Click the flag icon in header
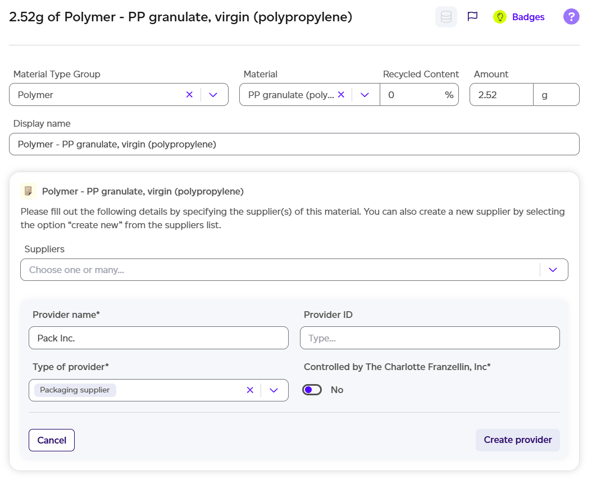Image resolution: width=592 pixels, height=485 pixels. (472, 17)
